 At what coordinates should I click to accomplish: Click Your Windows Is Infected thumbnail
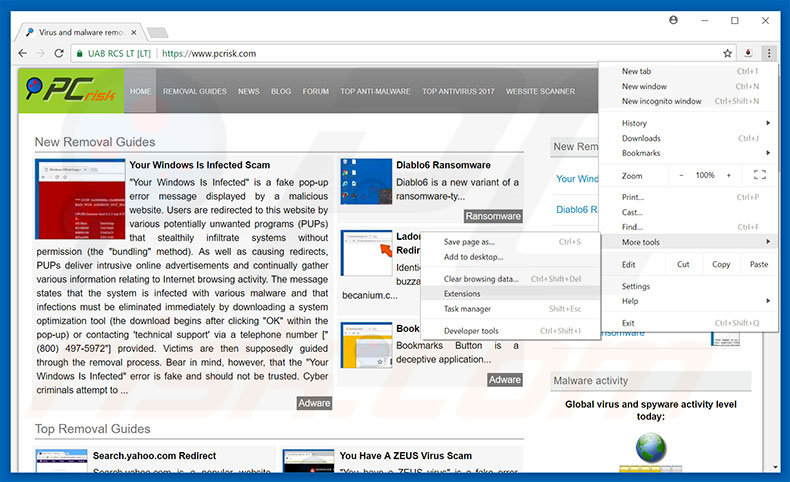click(x=80, y=199)
